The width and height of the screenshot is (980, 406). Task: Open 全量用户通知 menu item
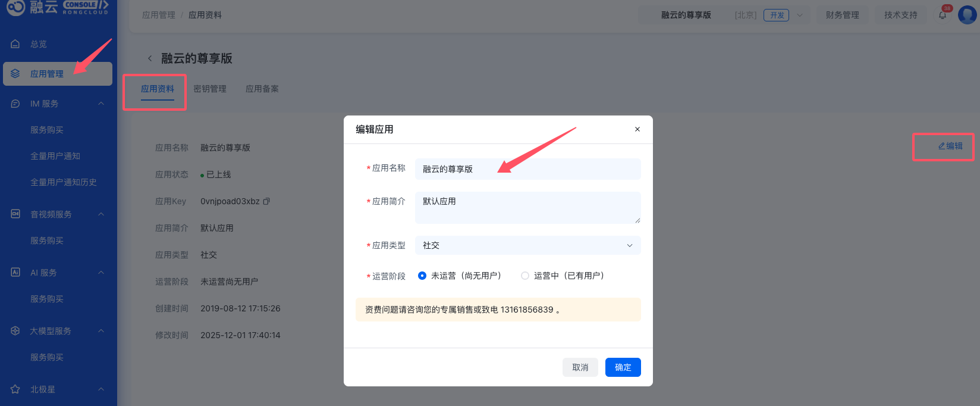[x=55, y=156]
